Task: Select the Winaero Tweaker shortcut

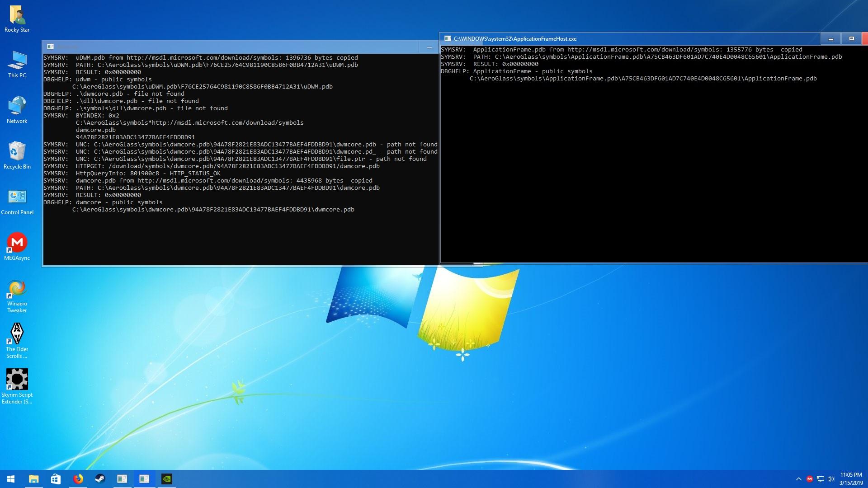Action: pyautogui.click(x=17, y=296)
